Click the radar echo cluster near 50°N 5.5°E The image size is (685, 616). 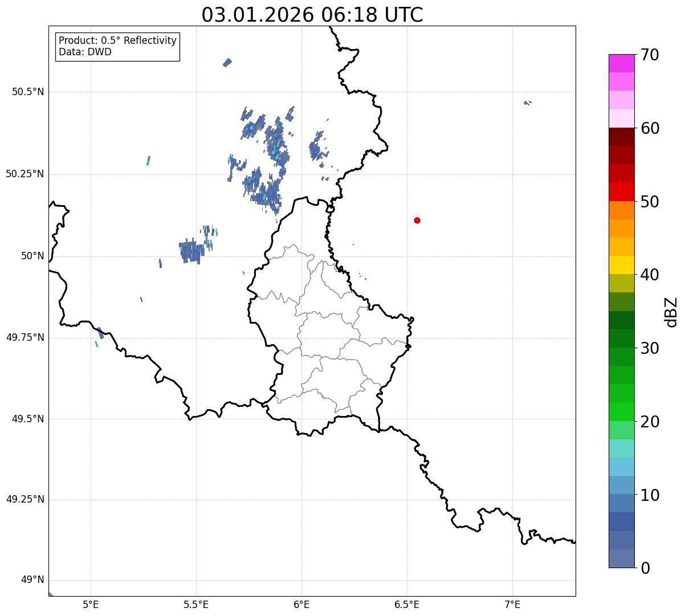click(x=192, y=251)
